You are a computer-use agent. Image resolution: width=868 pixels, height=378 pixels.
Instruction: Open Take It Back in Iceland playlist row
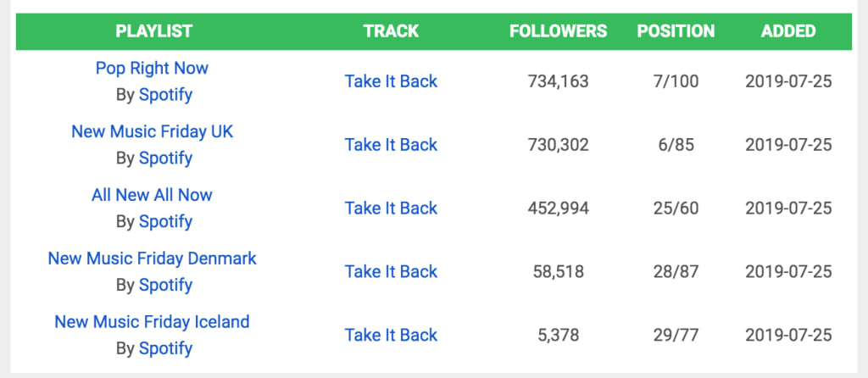tap(391, 336)
